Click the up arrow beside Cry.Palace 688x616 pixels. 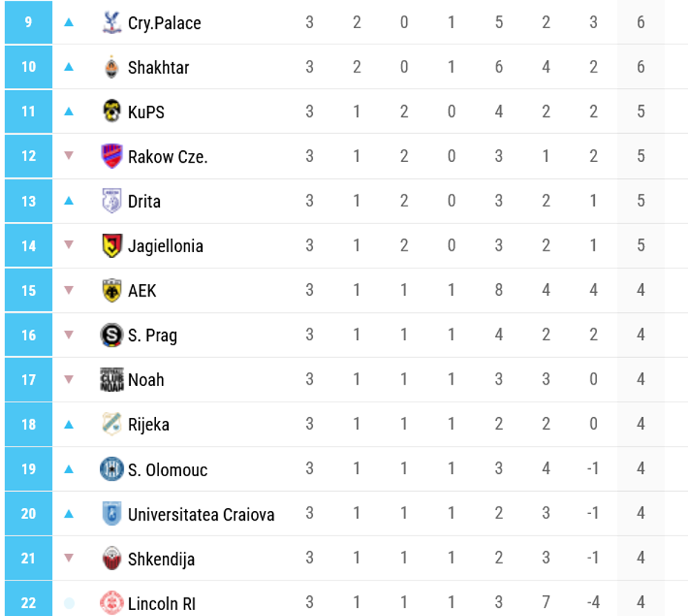coord(69,22)
